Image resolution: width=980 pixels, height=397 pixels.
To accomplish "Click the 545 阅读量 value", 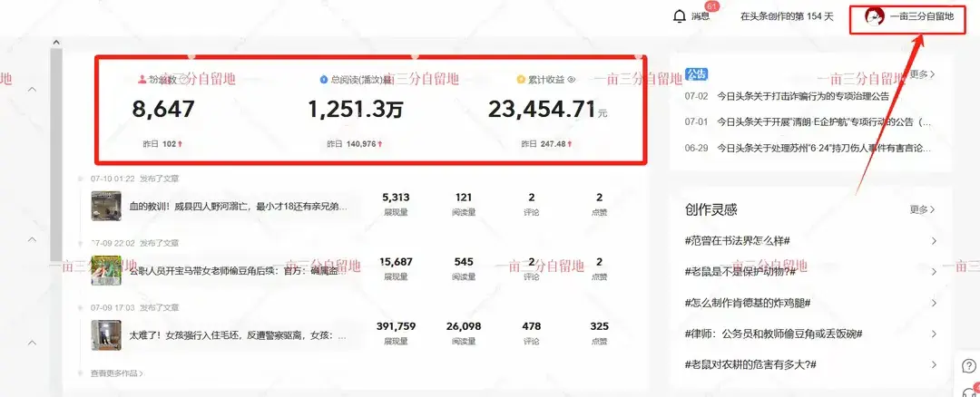I will click(464, 262).
